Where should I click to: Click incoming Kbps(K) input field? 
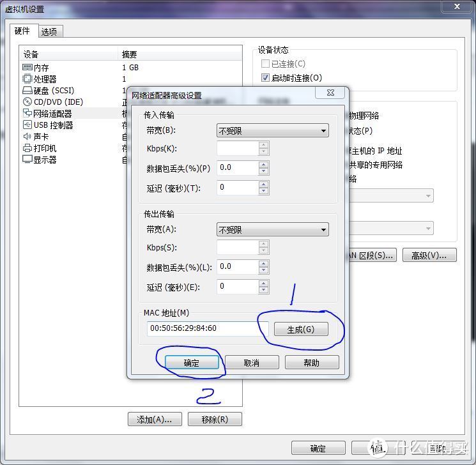(x=238, y=148)
